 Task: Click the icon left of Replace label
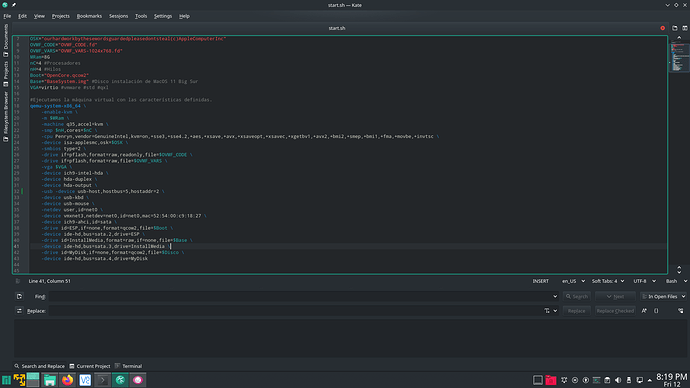point(19,311)
